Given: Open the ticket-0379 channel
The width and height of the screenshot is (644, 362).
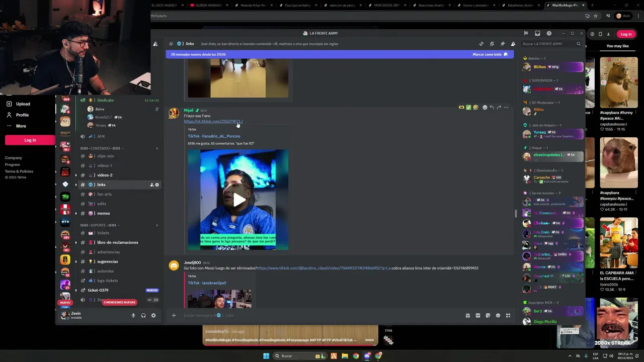Looking at the screenshot, I should point(119,290).
